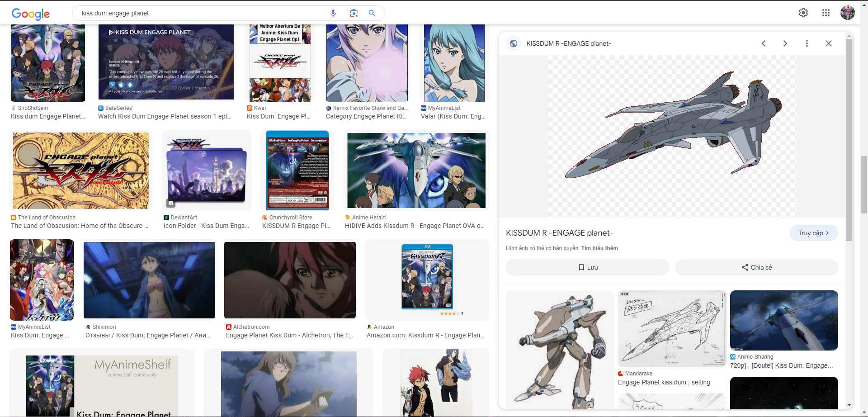Click the Truy cập visit button

pos(813,233)
